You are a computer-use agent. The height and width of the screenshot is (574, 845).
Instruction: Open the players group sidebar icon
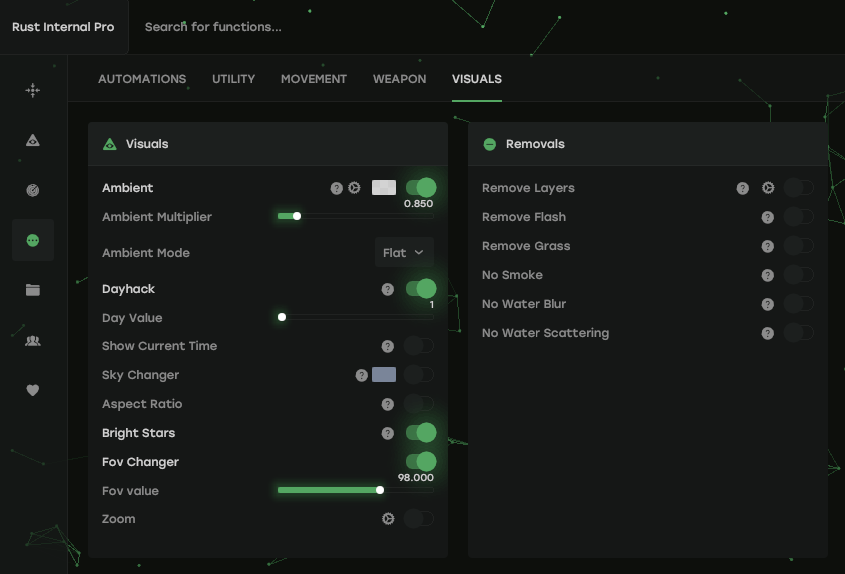click(x=33, y=341)
